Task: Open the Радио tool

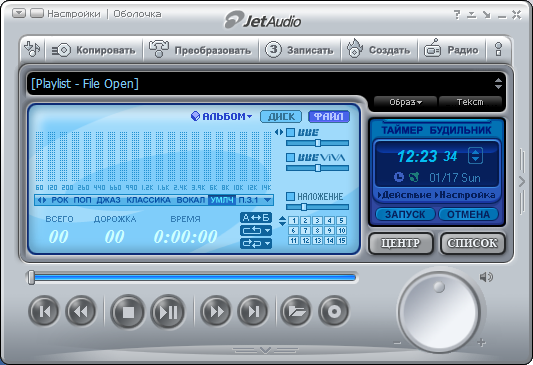Action: click(451, 50)
